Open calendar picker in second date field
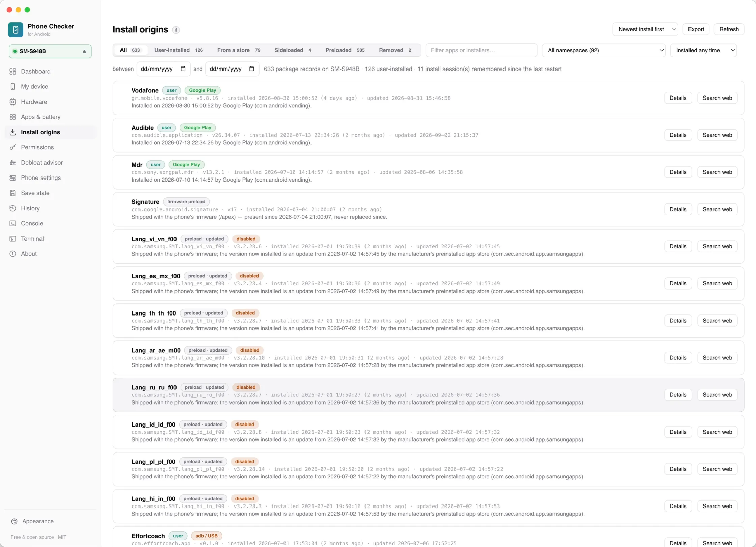Screen dimensions: 756x547 click(x=252, y=69)
